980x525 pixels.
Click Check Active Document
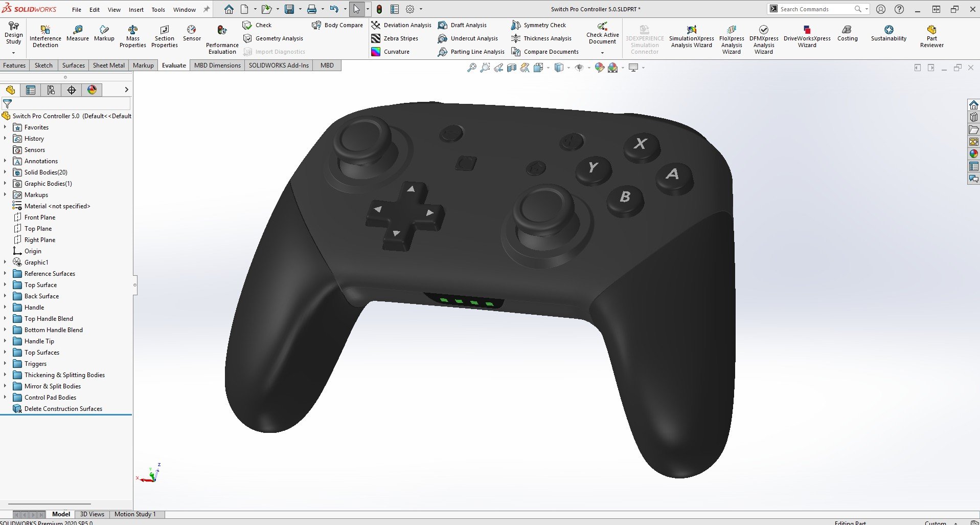point(602,33)
